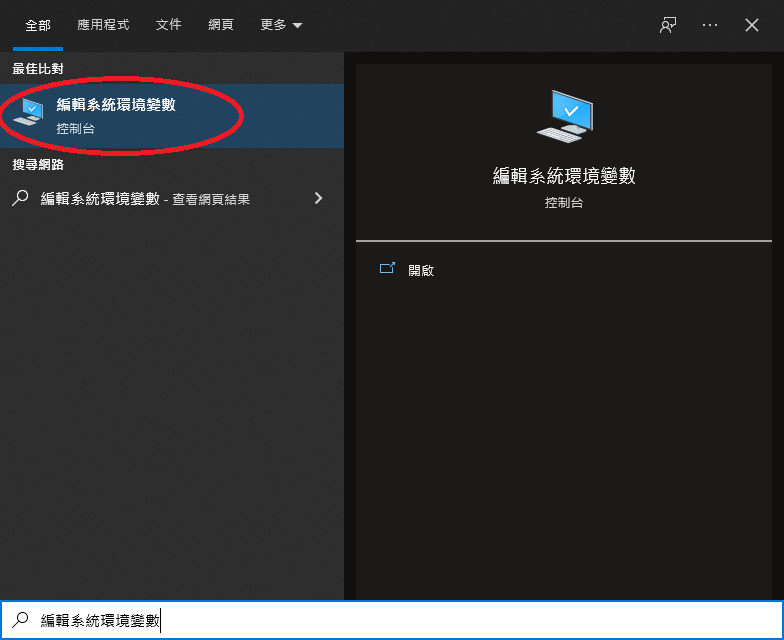784x640 pixels.
Task: Click the open-window icon beside 開啟
Action: click(387, 268)
